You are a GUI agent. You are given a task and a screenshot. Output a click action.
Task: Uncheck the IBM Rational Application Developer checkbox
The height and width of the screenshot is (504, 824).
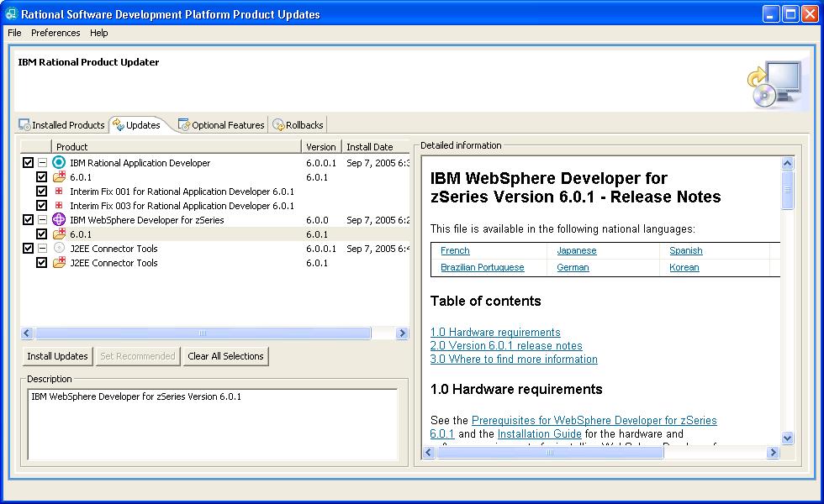coord(29,163)
